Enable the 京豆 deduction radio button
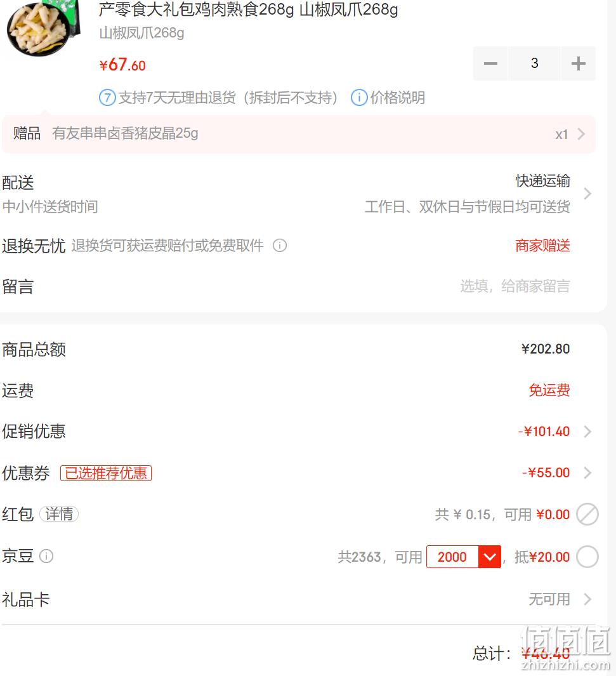The width and height of the screenshot is (616, 676). click(x=587, y=557)
